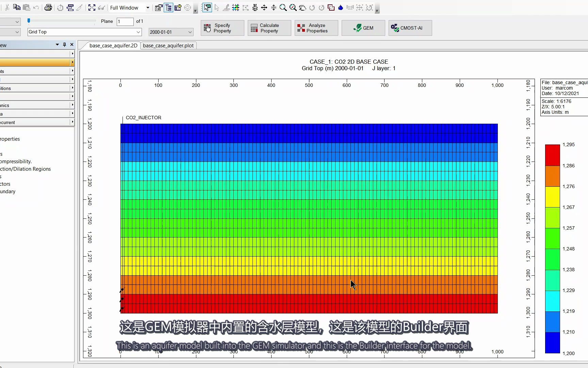Expand the 'ecurrent' section arrow

[72, 122]
